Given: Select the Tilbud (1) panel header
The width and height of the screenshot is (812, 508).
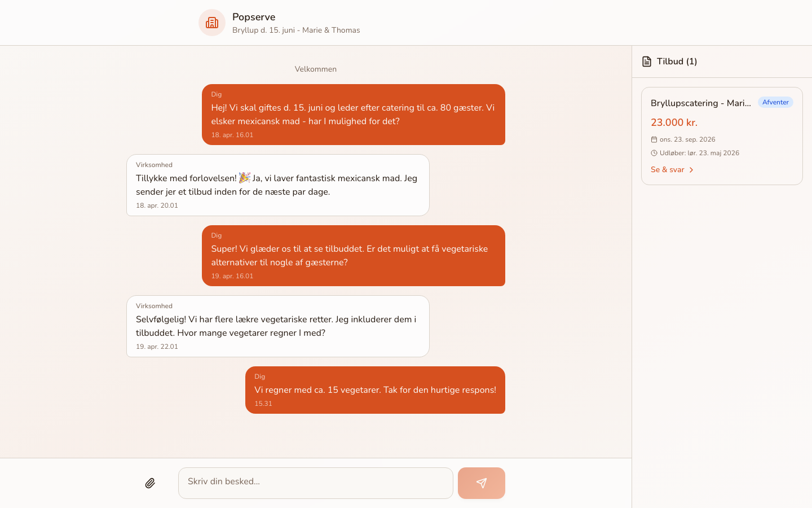Looking at the screenshot, I should pos(677,62).
